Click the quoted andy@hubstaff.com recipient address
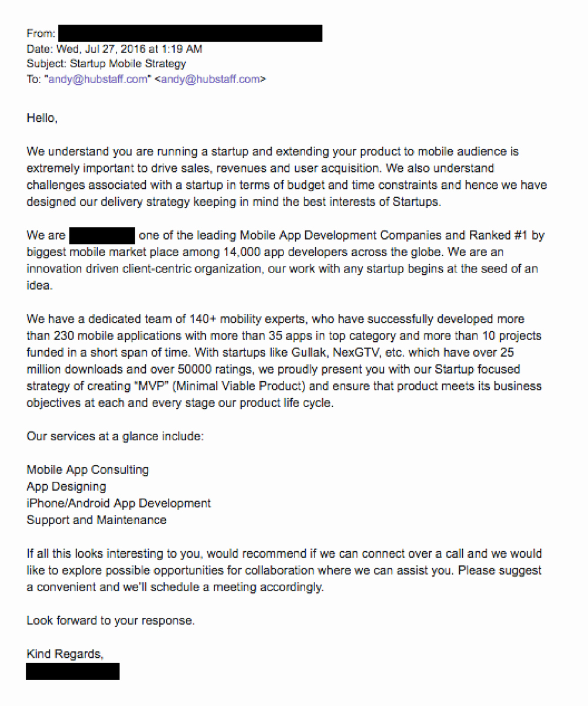Viewport: 588px width, 706px height. tap(97, 79)
